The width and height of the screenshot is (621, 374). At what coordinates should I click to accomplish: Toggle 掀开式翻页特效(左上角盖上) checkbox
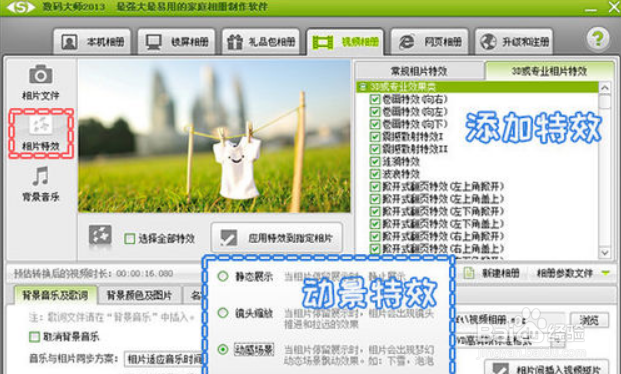point(375,199)
